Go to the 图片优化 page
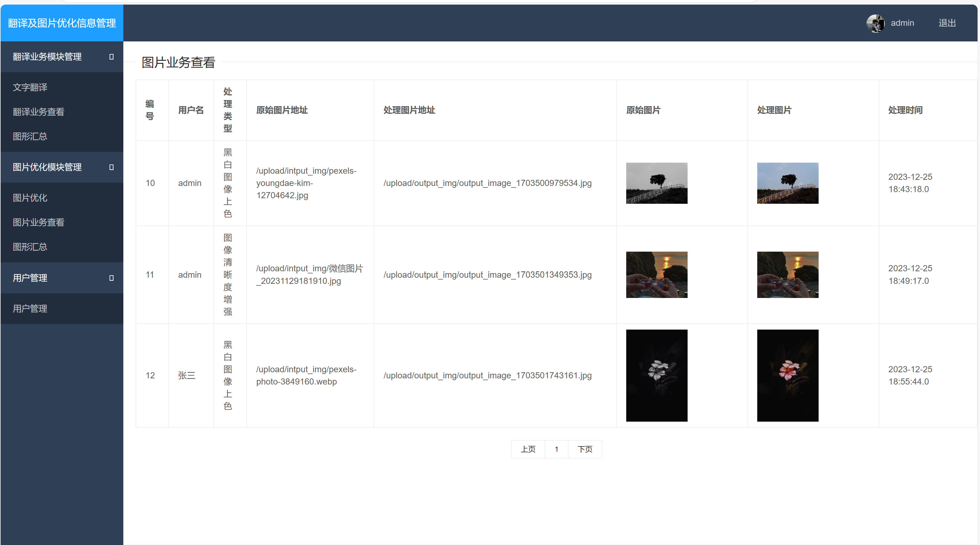 (30, 198)
